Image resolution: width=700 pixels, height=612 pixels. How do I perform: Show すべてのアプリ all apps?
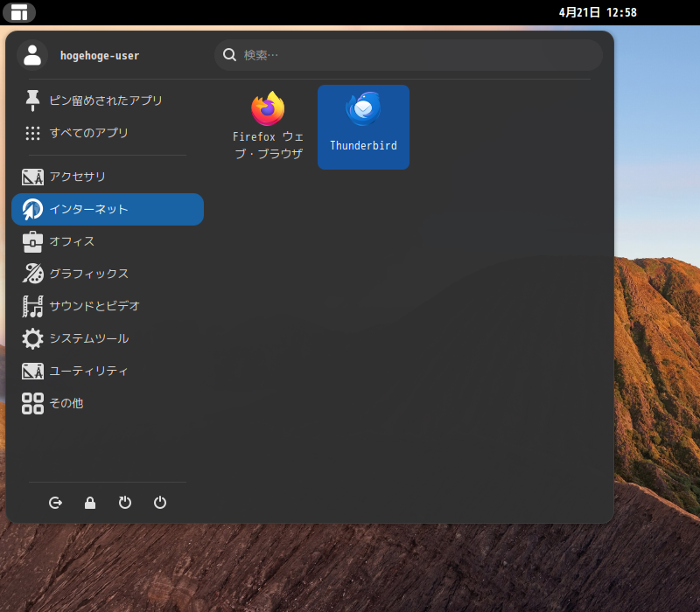point(108,133)
